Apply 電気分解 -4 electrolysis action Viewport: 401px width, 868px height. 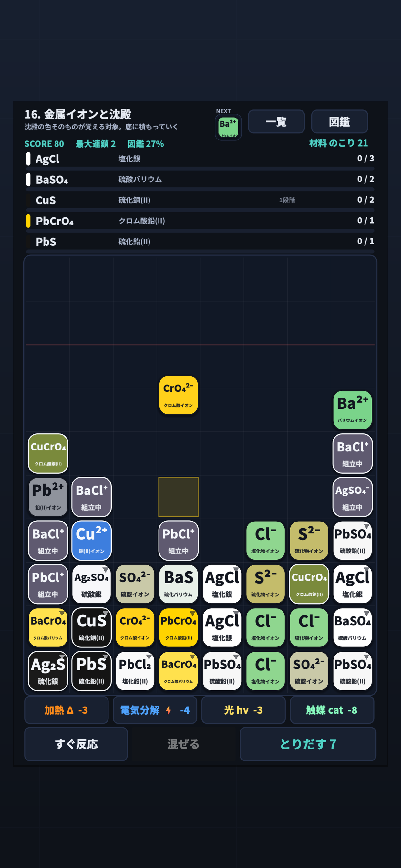(x=155, y=710)
